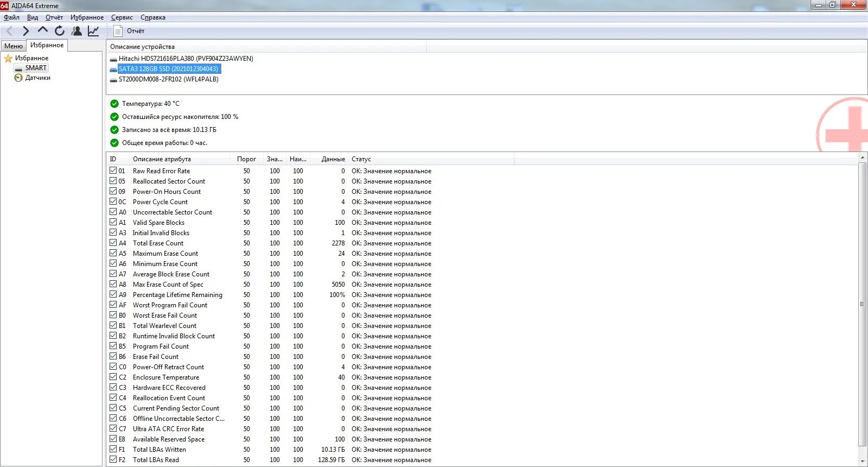868x467 pixels.
Task: Click the ST2000DM008 drive icon
Action: coord(113,79)
